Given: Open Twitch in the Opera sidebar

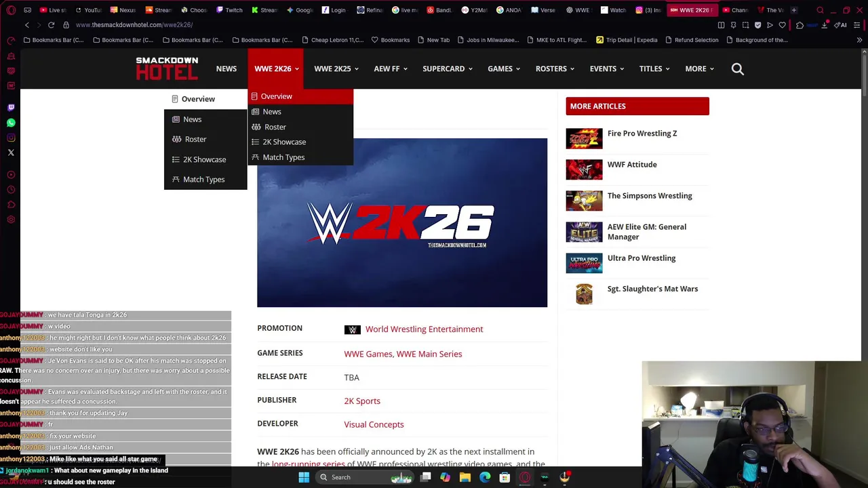Looking at the screenshot, I should [x=11, y=107].
